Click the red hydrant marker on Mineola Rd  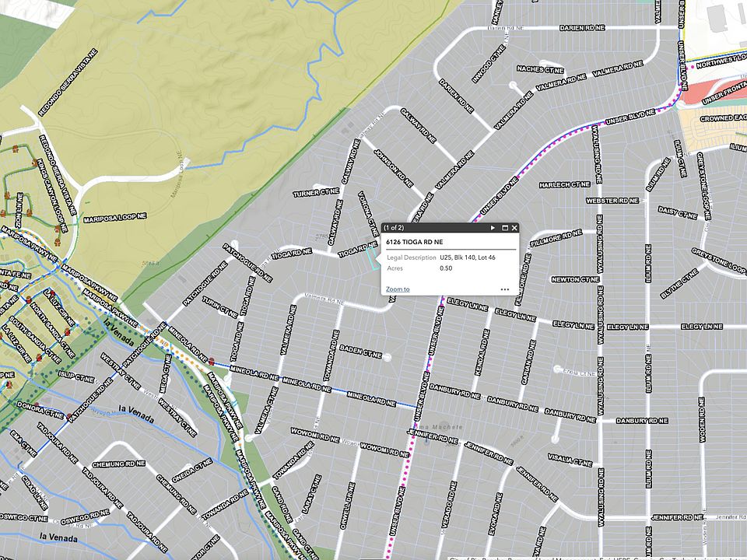[x=212, y=361]
